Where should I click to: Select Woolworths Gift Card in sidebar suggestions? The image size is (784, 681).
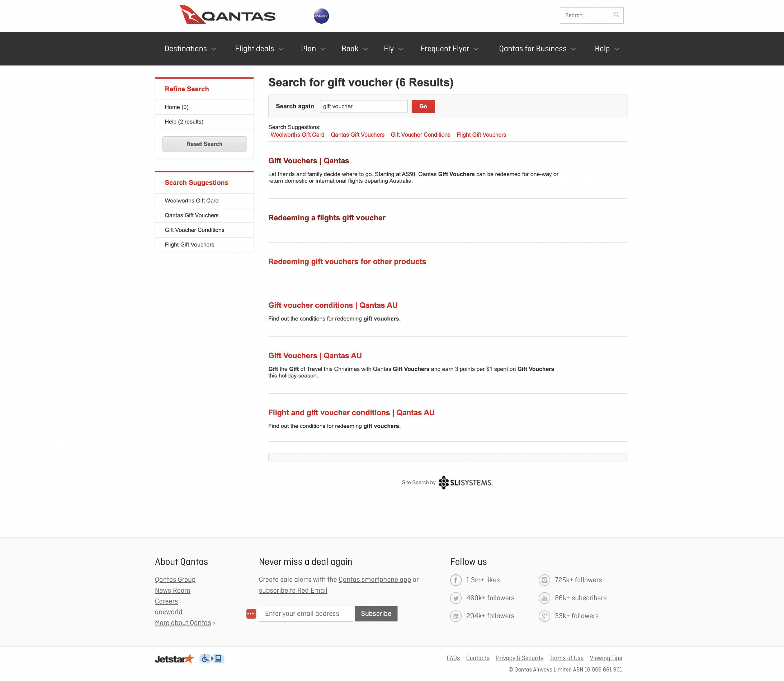pos(204,201)
